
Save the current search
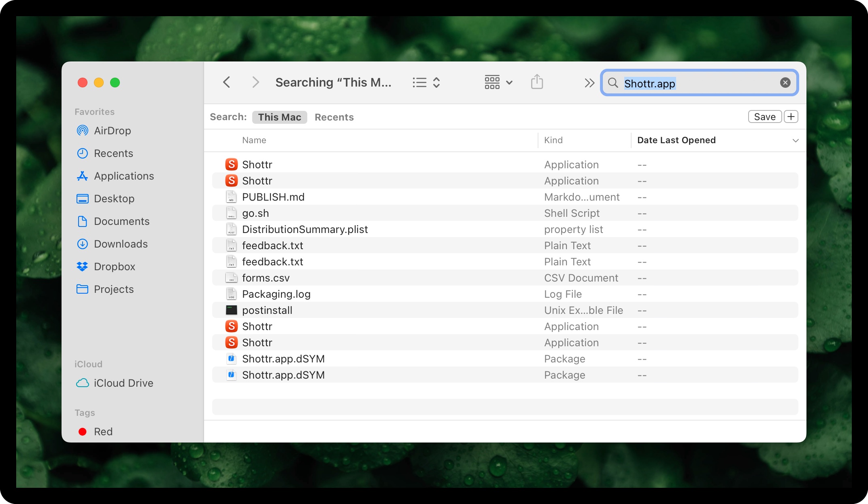point(765,117)
